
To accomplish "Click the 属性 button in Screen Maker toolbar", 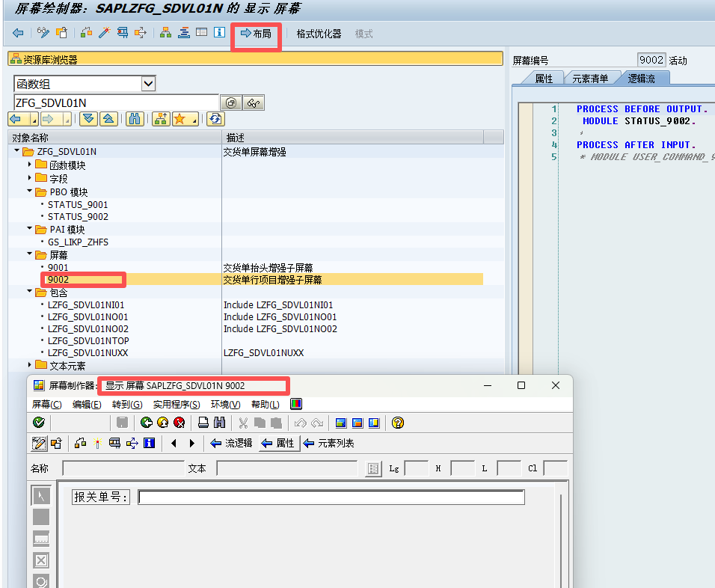I will click(x=279, y=444).
